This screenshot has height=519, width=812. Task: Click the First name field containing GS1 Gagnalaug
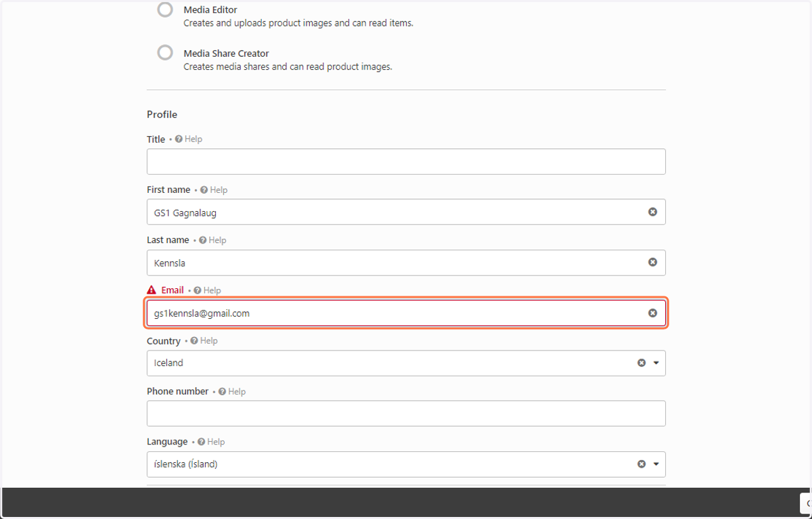tap(406, 212)
